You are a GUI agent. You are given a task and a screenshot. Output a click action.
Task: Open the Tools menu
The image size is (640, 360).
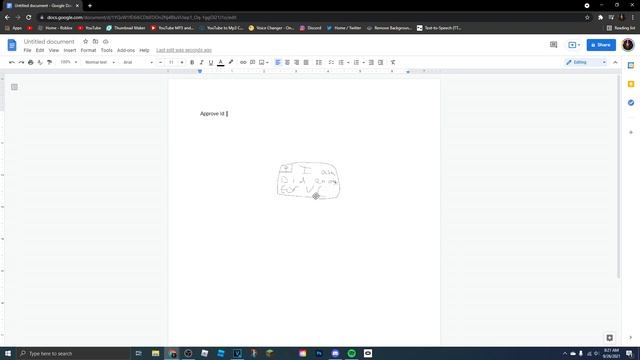click(x=107, y=50)
